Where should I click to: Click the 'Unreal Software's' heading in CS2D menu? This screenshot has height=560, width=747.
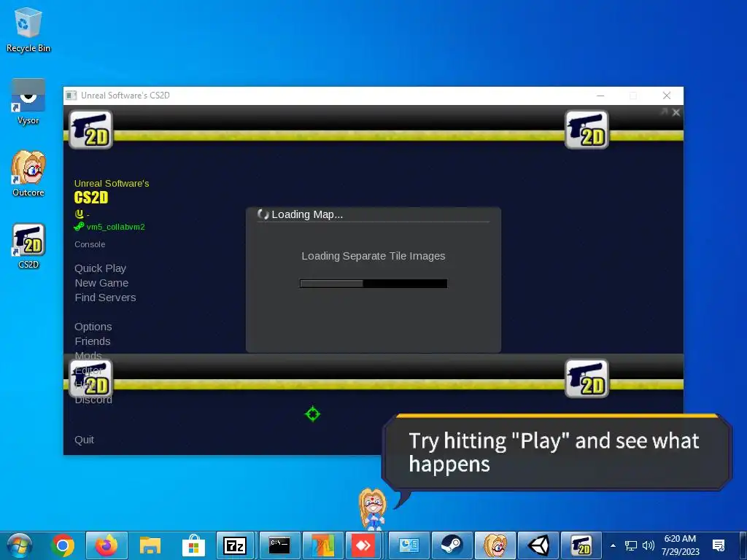point(112,183)
